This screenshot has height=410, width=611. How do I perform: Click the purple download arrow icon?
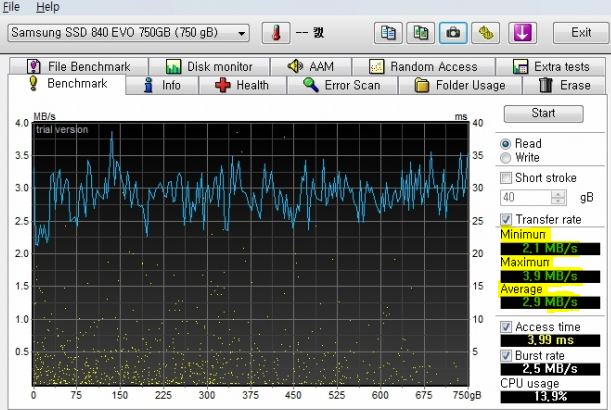pyautogui.click(x=522, y=33)
